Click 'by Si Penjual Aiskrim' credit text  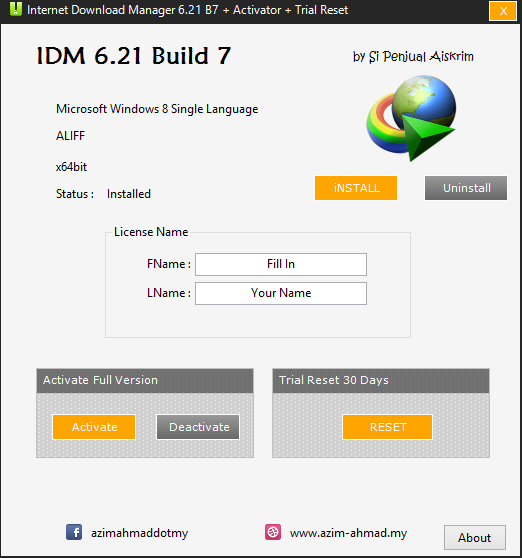point(413,57)
